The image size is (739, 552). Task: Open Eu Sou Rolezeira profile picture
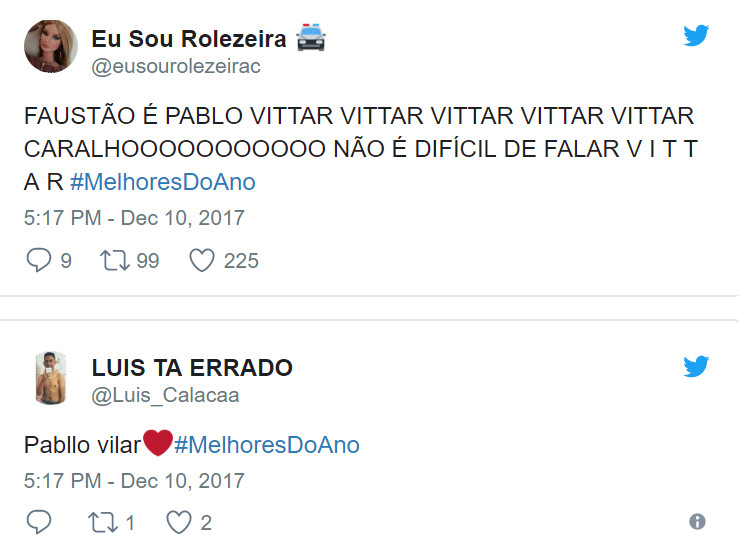point(46,46)
